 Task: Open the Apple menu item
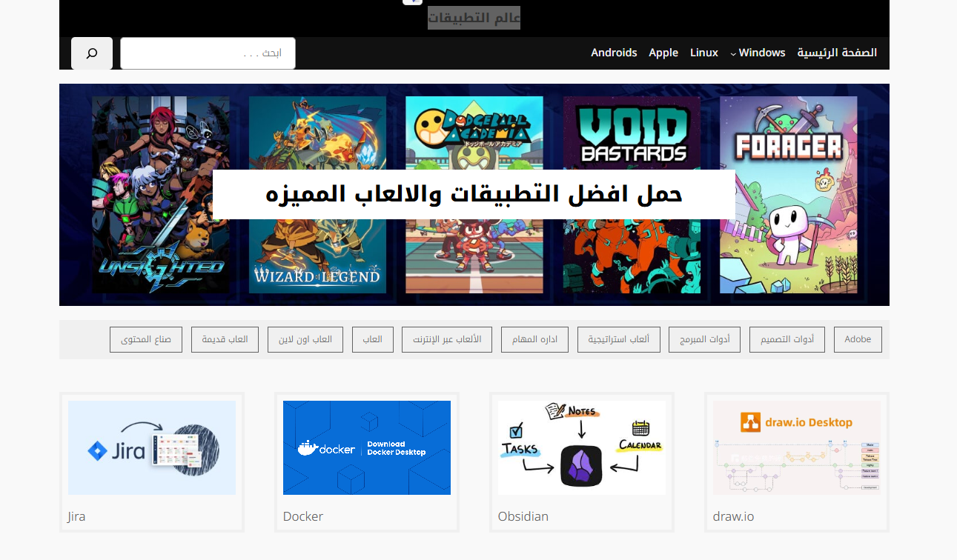click(x=663, y=53)
